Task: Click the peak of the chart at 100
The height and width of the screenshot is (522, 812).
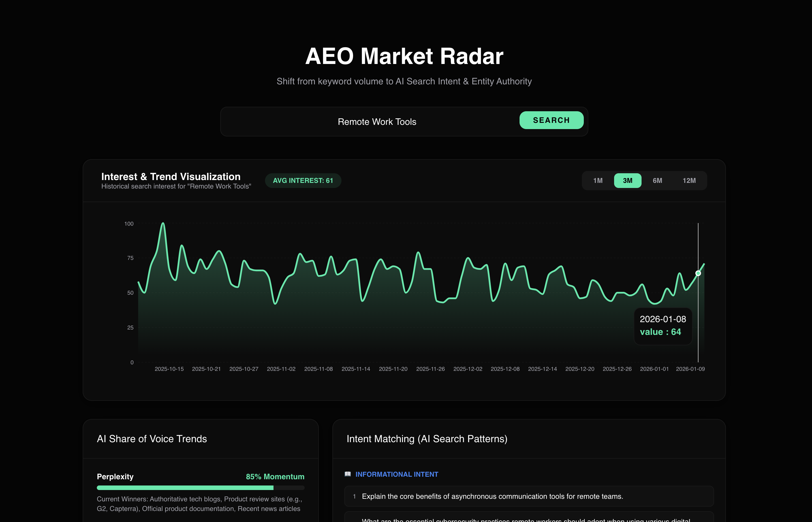Action: [163, 223]
